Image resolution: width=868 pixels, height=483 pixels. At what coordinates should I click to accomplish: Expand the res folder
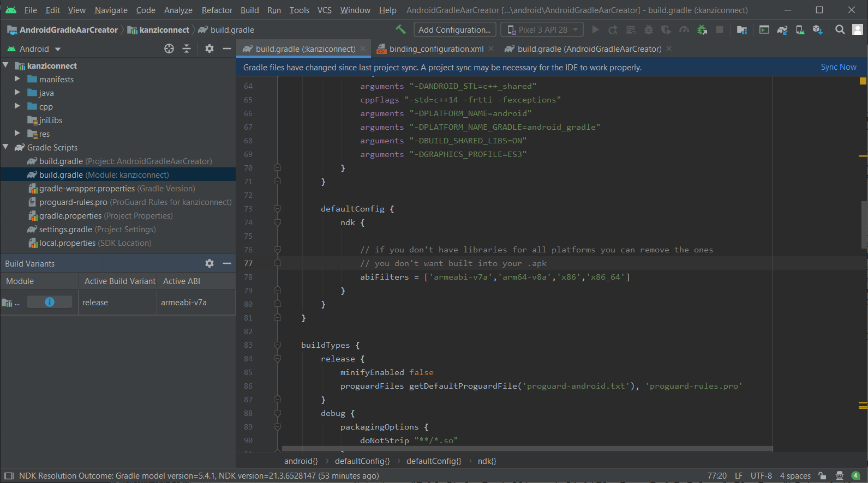tap(17, 134)
